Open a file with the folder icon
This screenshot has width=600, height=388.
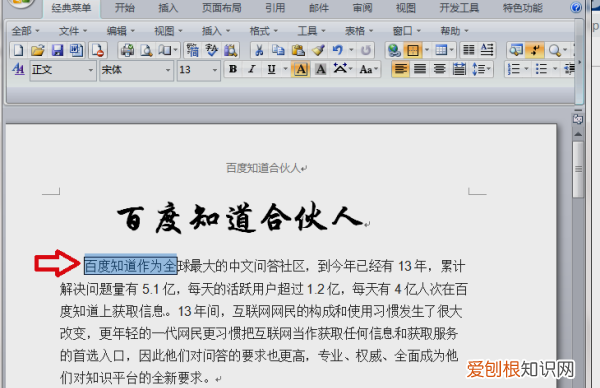coord(38,50)
